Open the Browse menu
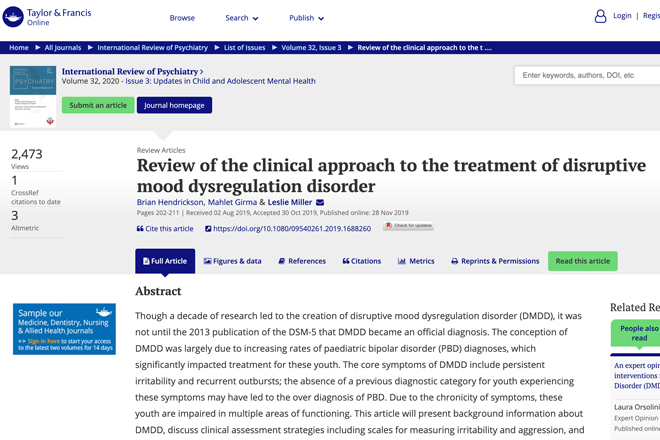The height and width of the screenshot is (440, 660). 182,18
